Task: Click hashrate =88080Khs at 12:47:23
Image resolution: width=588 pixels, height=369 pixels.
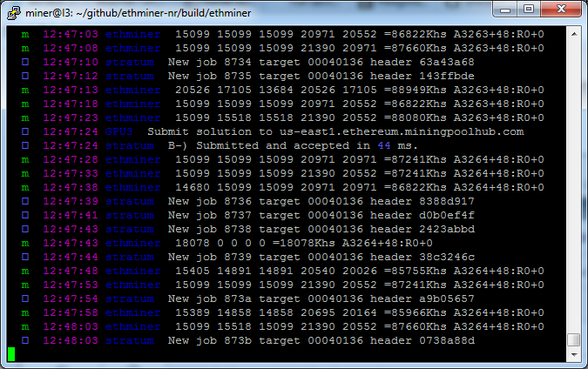Action: [x=416, y=117]
